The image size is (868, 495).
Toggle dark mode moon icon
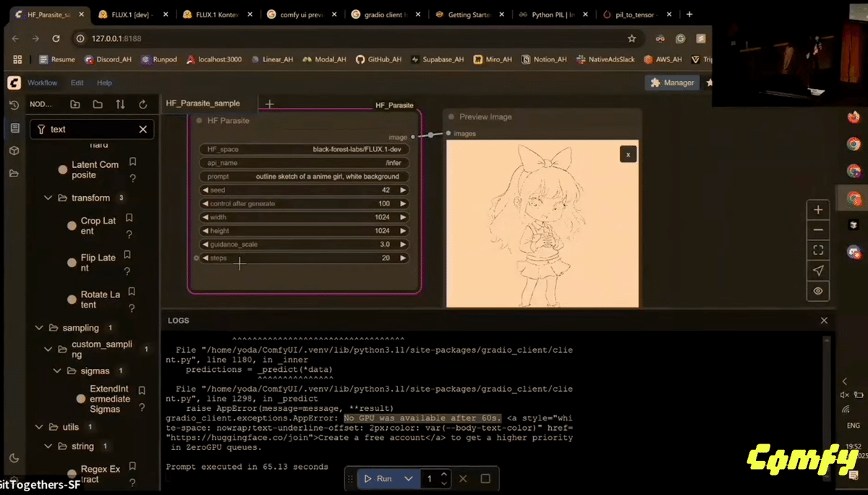click(x=14, y=458)
